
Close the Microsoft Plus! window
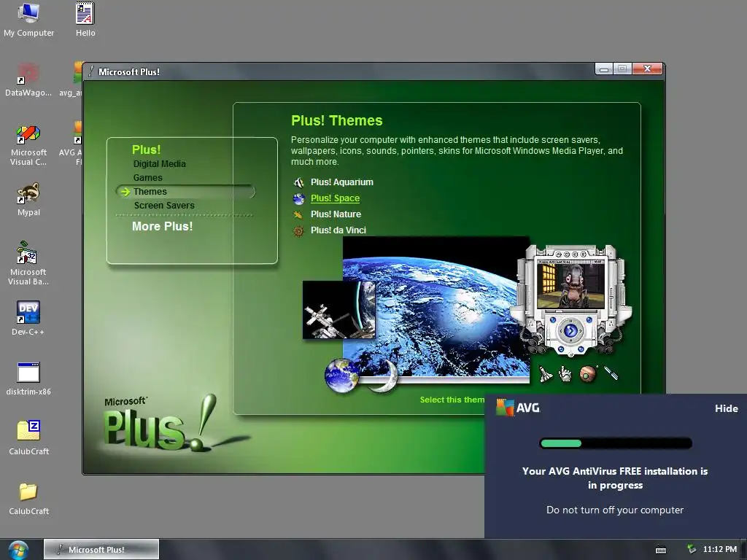click(x=647, y=69)
